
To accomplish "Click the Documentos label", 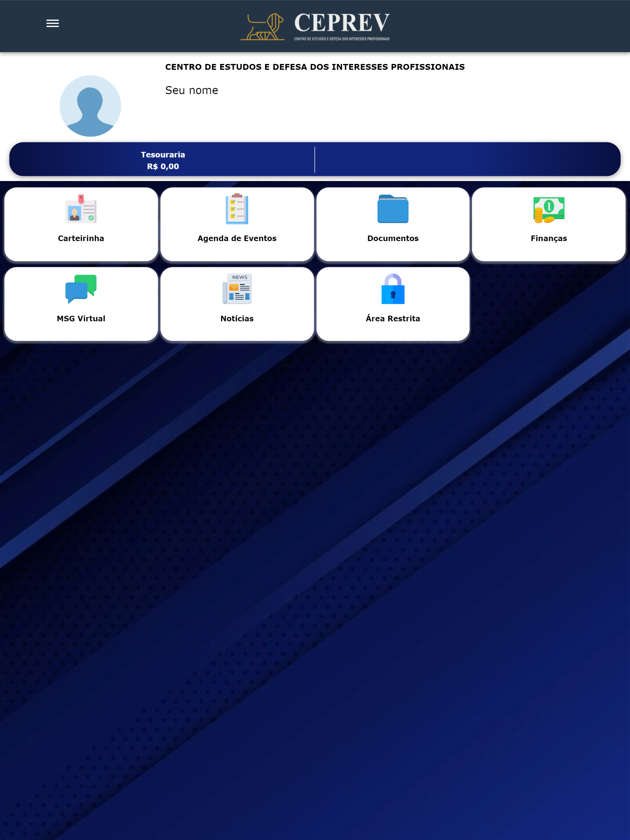I will pyautogui.click(x=393, y=239).
